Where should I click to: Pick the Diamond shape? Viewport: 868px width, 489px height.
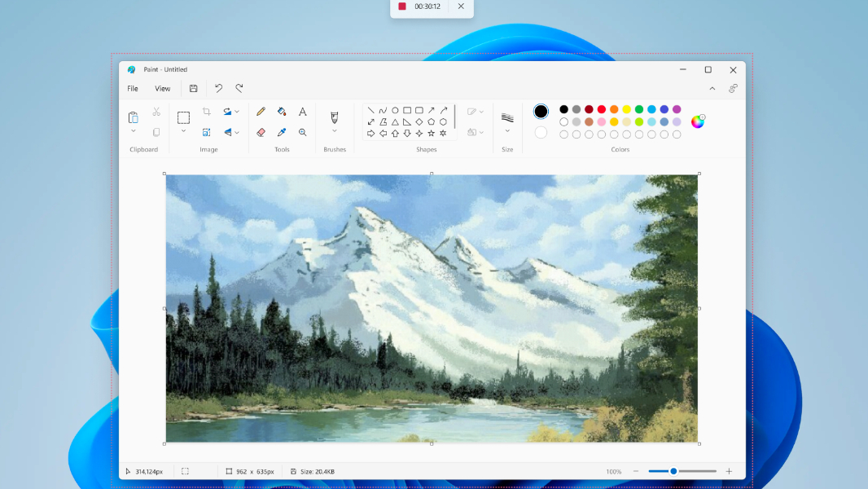[419, 121]
